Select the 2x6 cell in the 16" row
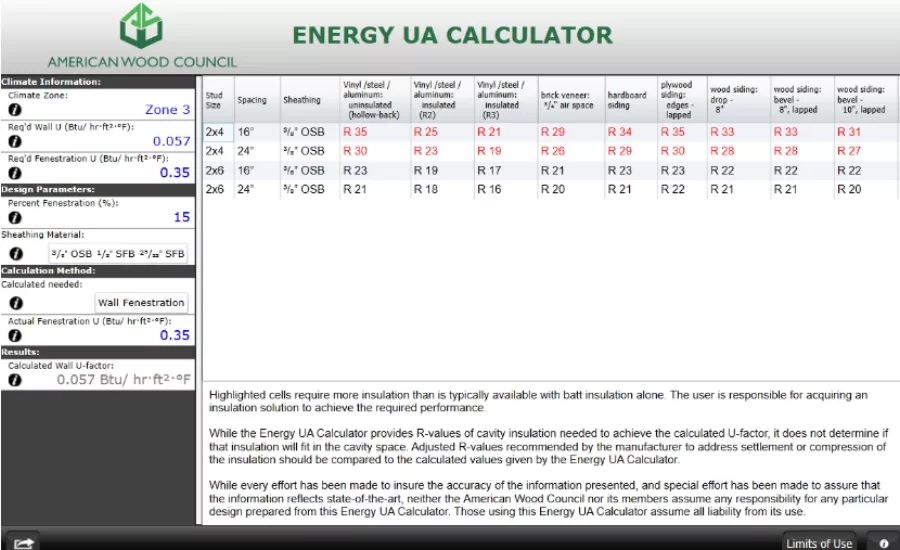900x550 pixels. (x=218, y=171)
